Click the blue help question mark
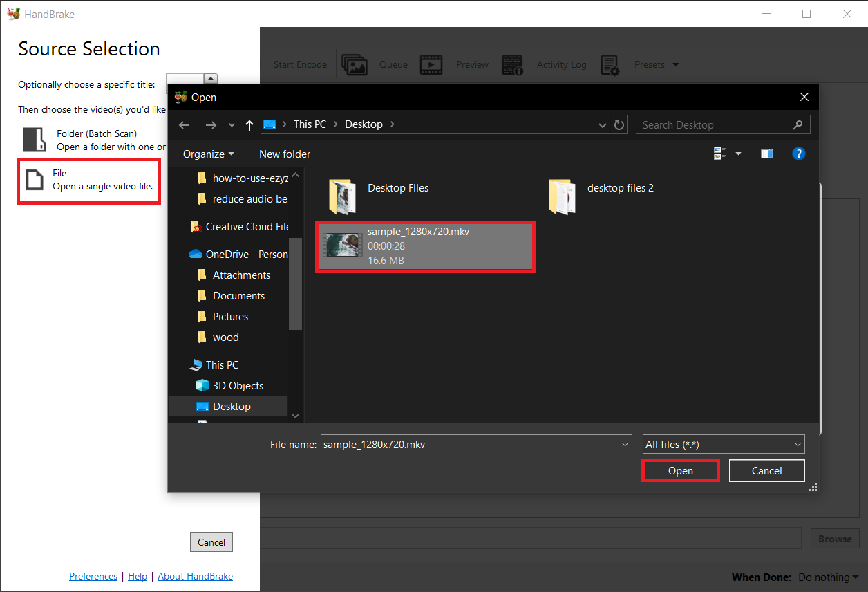The height and width of the screenshot is (592, 868). (x=799, y=154)
